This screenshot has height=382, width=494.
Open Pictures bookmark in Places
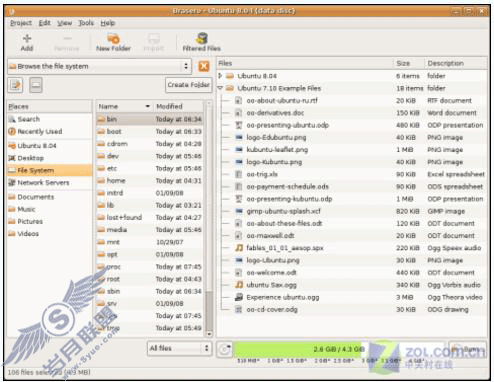click(49, 221)
